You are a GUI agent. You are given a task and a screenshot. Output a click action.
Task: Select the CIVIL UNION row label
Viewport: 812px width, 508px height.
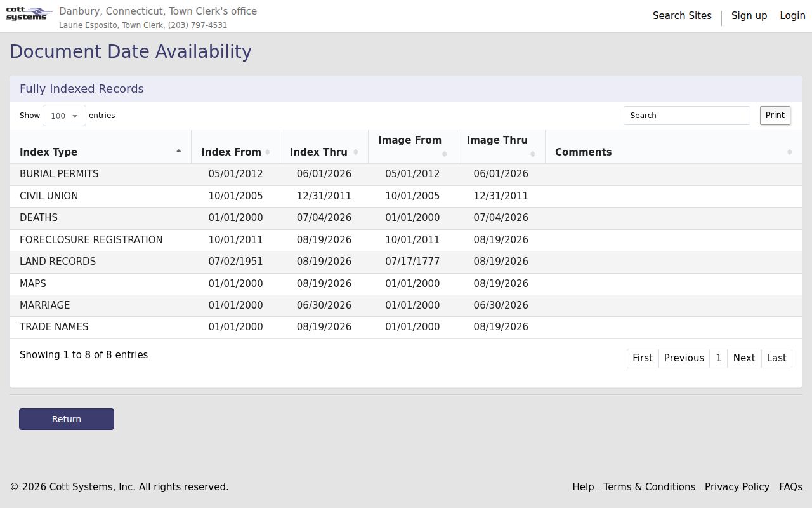(x=49, y=196)
